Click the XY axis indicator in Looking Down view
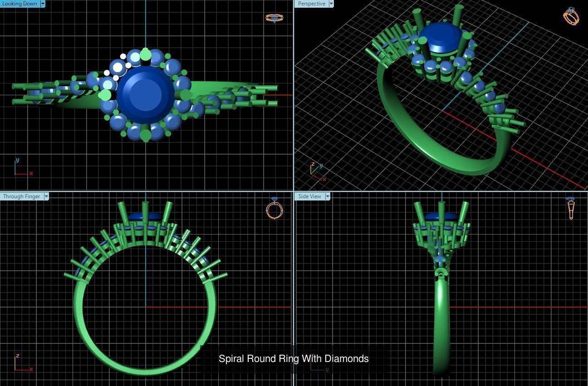Image resolution: width=588 pixels, height=386 pixels. pos(23,167)
